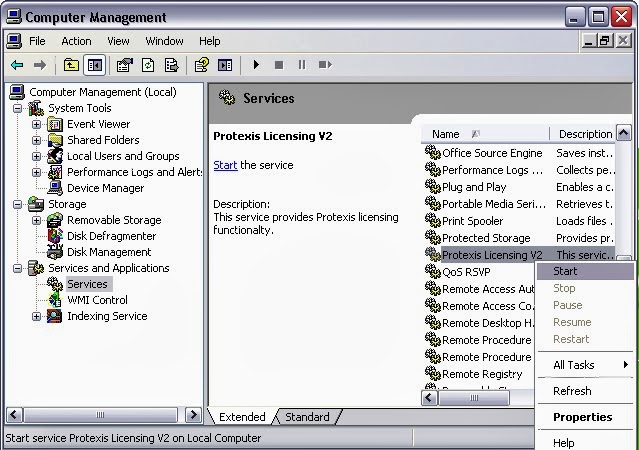The height and width of the screenshot is (450, 639).
Task: Click the Export List toolbar icon
Action: coord(171,65)
